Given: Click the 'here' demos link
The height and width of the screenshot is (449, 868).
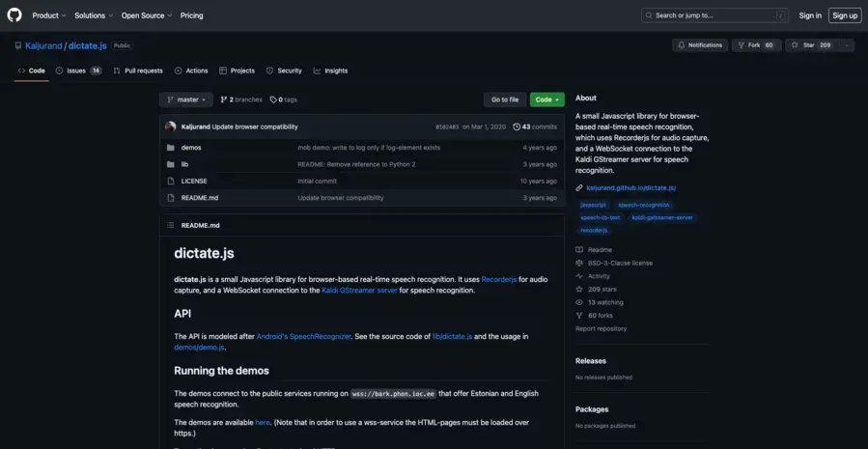Looking at the screenshot, I should (x=263, y=422).
